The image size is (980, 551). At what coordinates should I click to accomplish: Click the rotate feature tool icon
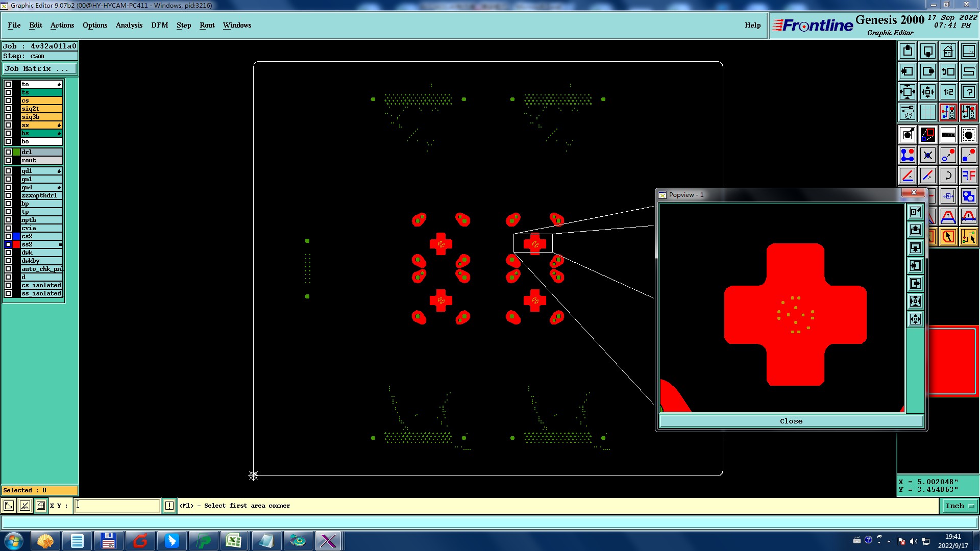(x=948, y=176)
